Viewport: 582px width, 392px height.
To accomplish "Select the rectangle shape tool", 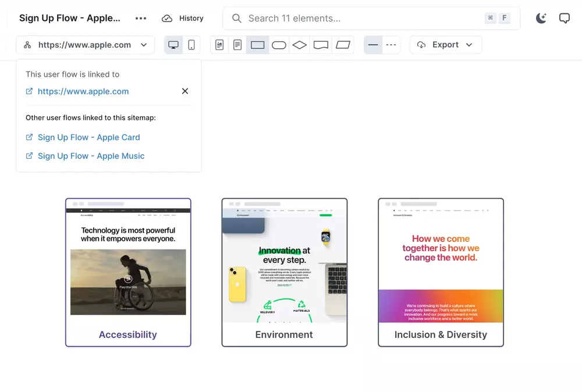I will point(257,45).
